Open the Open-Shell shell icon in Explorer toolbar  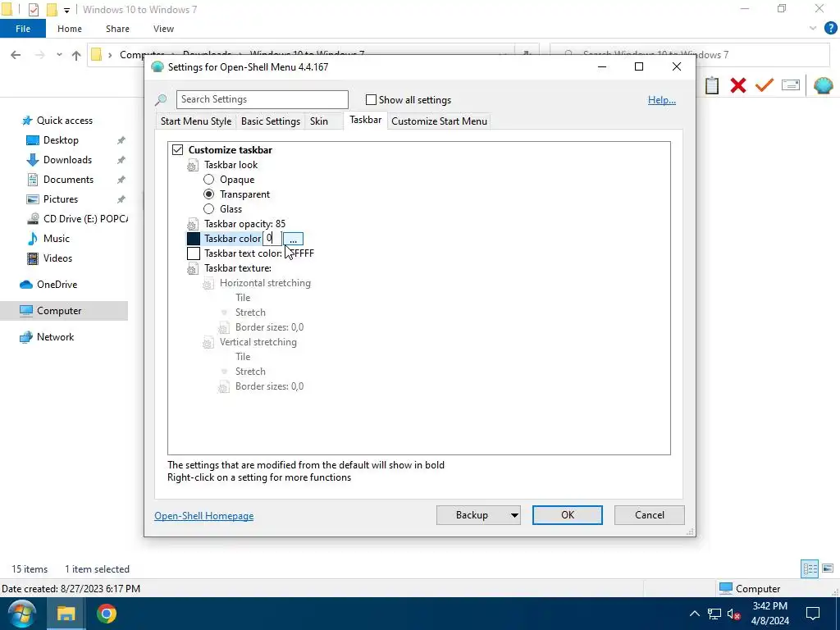pos(824,85)
